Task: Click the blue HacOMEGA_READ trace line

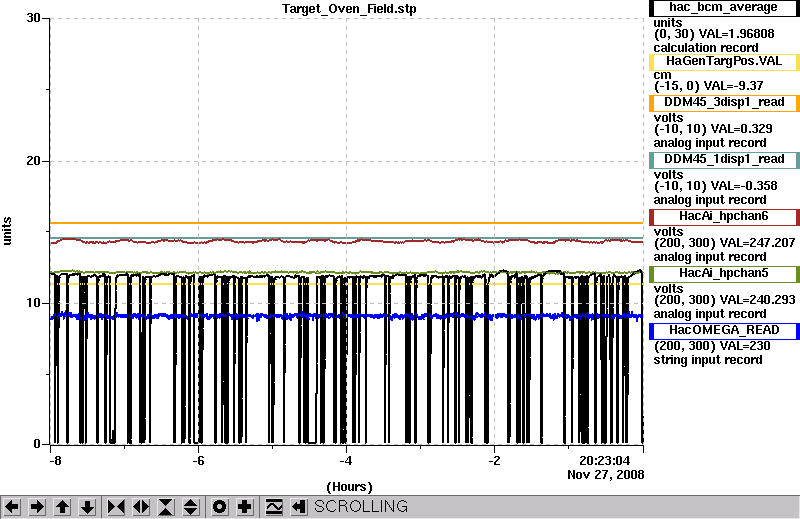Action: 346,316
